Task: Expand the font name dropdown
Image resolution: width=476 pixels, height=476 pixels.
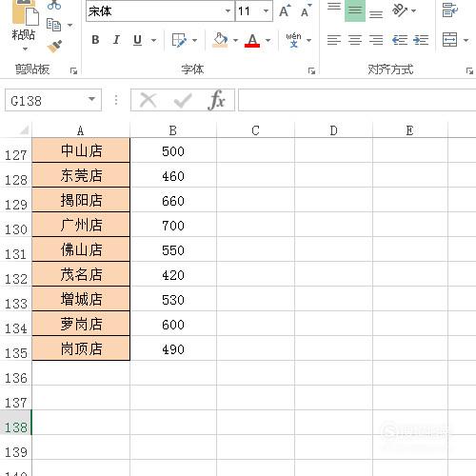Action: 228,11
